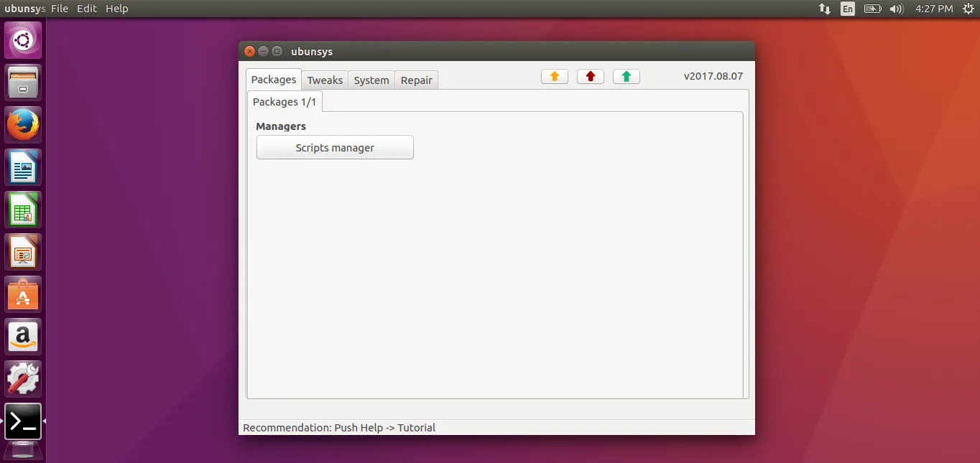Launch LibreOffice Calc from the dock
980x463 pixels.
(x=23, y=210)
